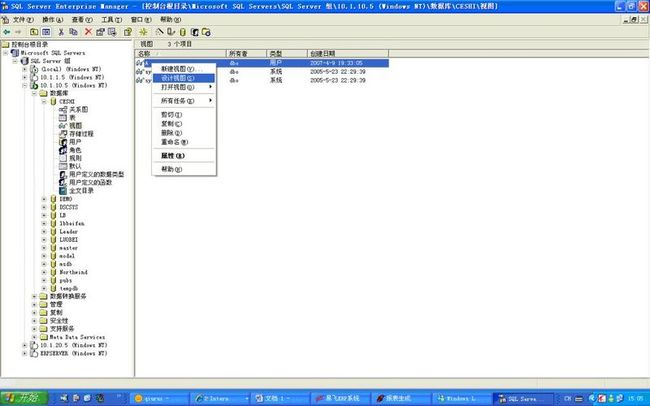
Task: Select 角色 (Roles) node under CESHI
Action: point(75,150)
